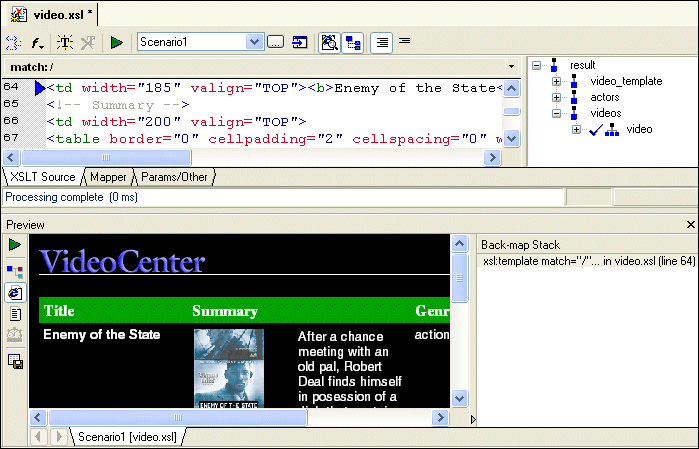
Task: Switch to the Mapper tab
Action: click(108, 177)
